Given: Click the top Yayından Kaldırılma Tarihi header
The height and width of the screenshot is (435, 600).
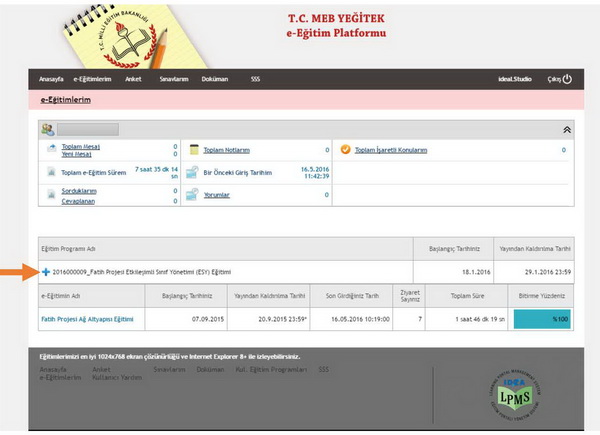Looking at the screenshot, I should coord(535,249).
